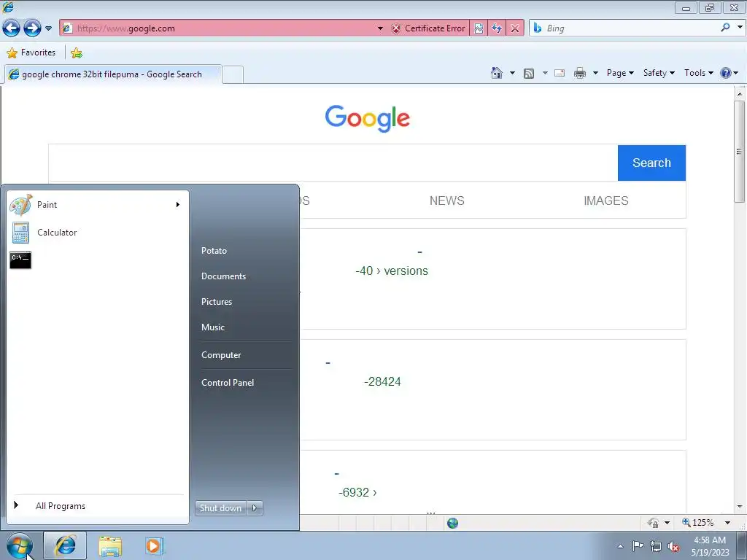
Task: Expand the address bar autocomplete dropdown
Action: 380,28
